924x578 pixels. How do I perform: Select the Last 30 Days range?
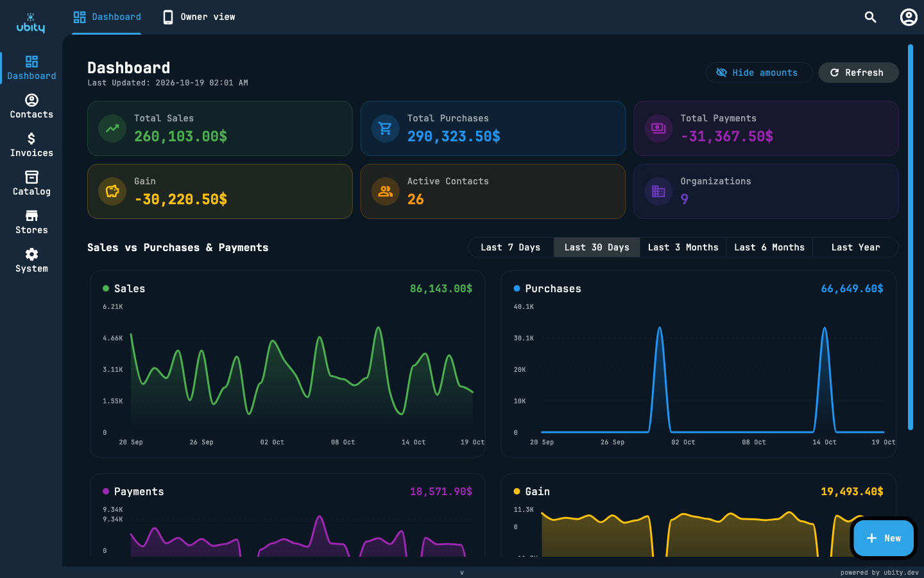tap(597, 247)
